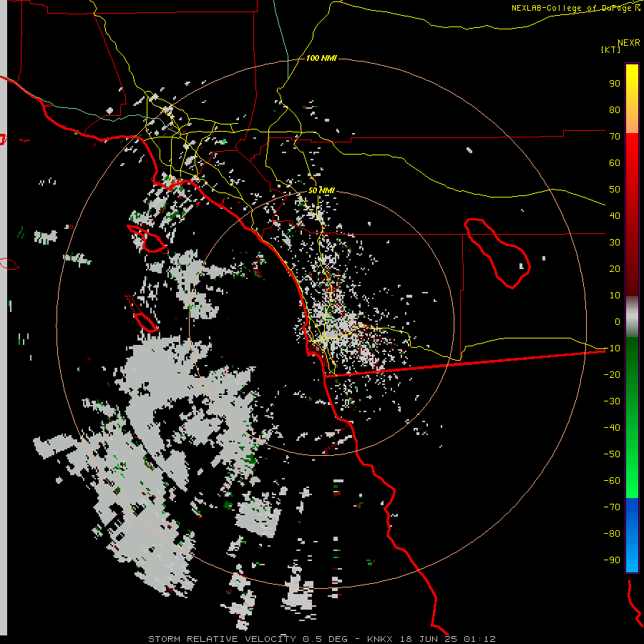This screenshot has height=644, width=644.
Task: Click the "100 NMI" range ring label
Action: (x=321, y=58)
